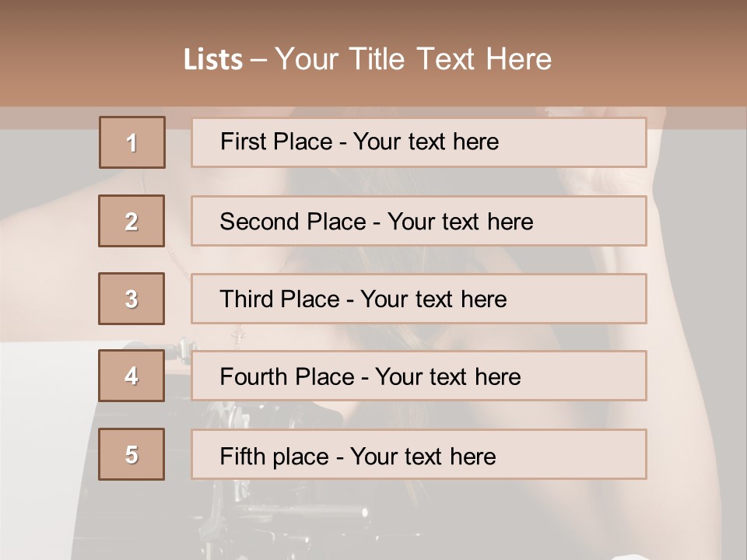Select the words 'Fourth Place'

click(x=287, y=377)
